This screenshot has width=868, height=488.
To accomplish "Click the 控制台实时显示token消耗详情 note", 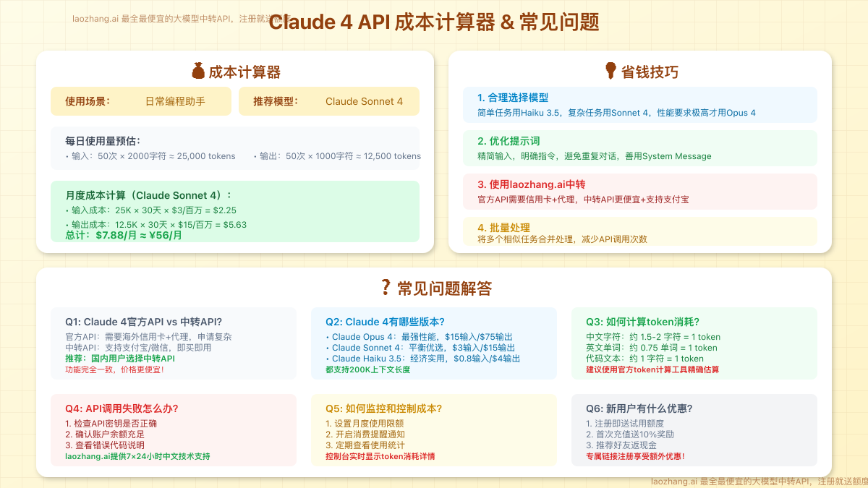I will tap(380, 456).
